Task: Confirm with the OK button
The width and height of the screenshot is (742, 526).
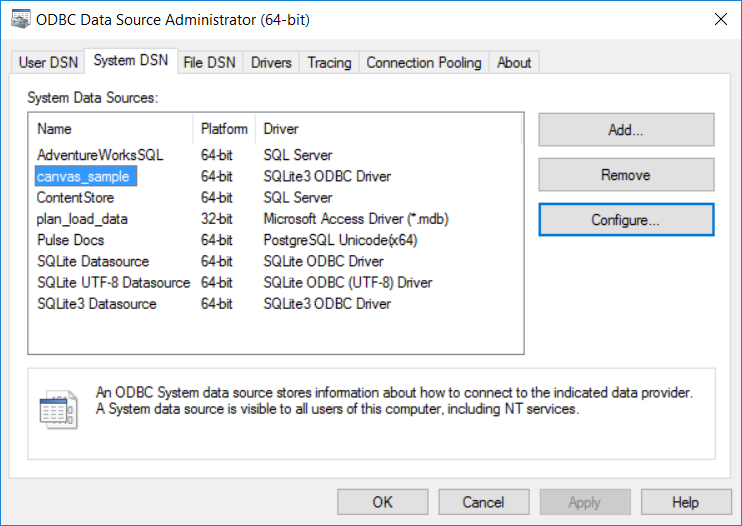Action: click(382, 502)
